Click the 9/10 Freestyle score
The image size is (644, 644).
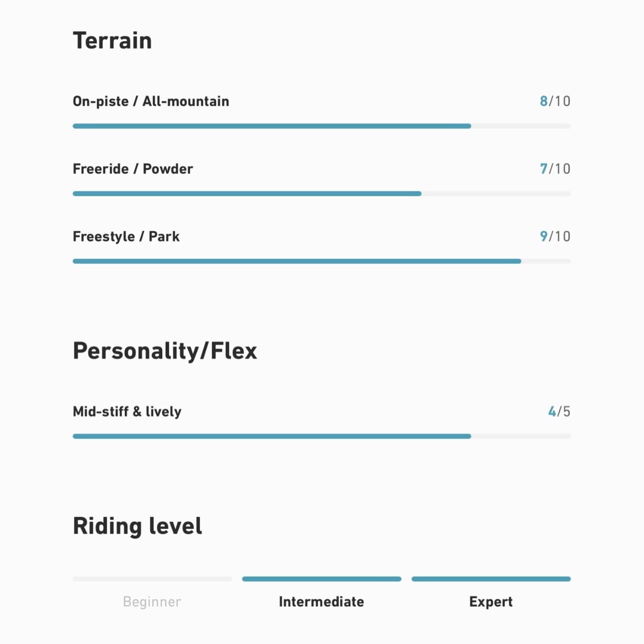pyautogui.click(x=555, y=236)
